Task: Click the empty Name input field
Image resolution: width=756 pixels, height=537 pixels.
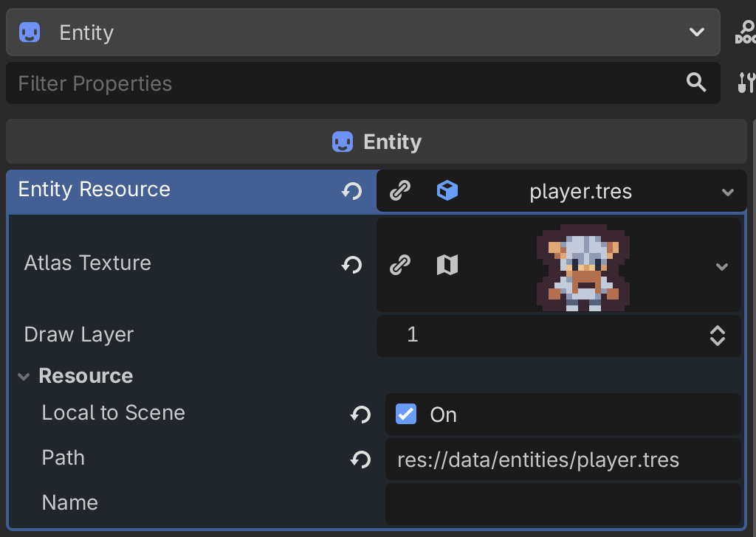Action: pos(563,504)
